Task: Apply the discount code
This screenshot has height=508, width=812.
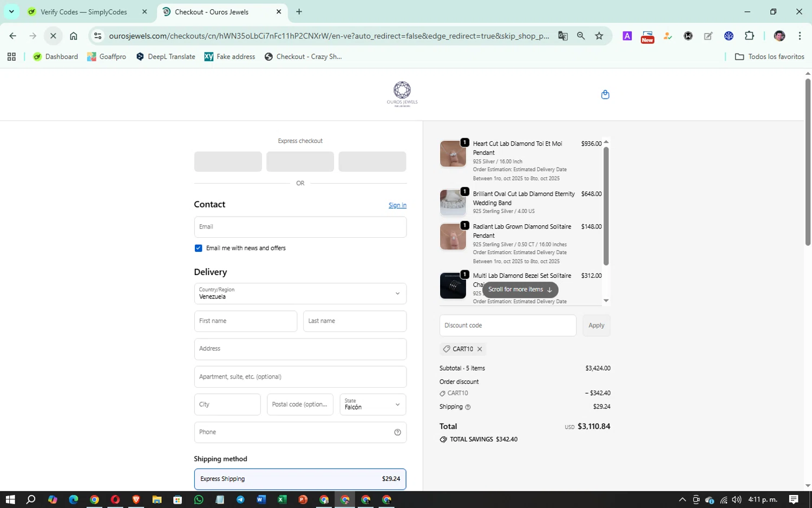Action: pyautogui.click(x=596, y=325)
